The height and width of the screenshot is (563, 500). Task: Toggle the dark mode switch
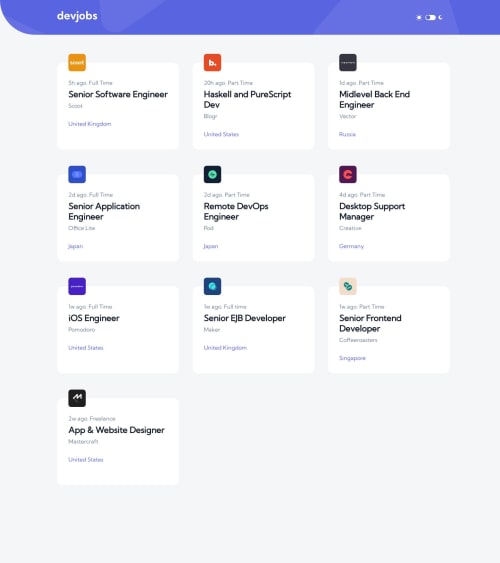click(430, 17)
